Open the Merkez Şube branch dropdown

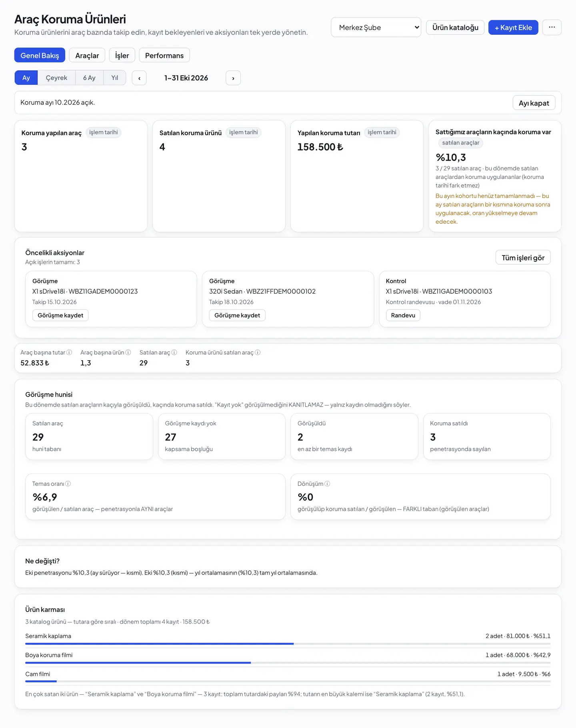pos(376,27)
